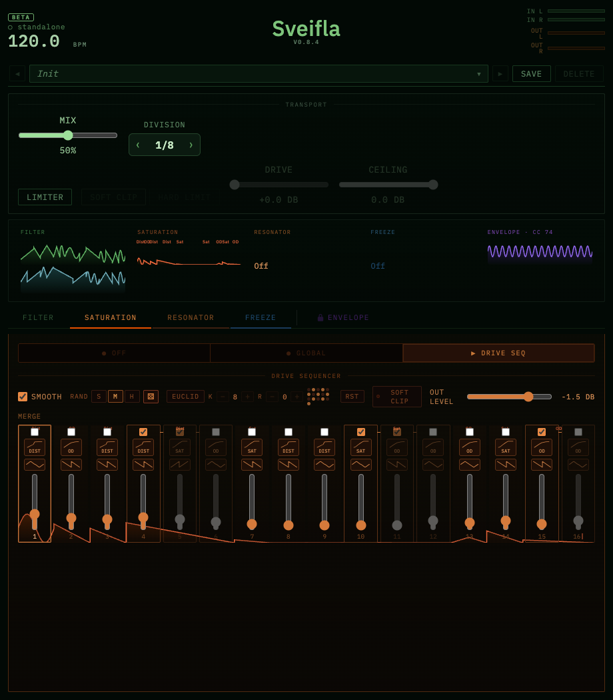
Task: Click the DIST type icon on step 4
Action: (143, 447)
